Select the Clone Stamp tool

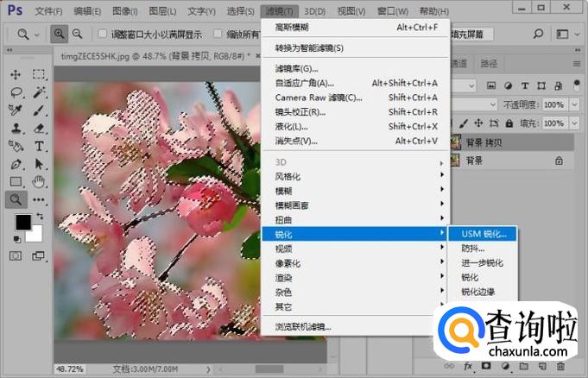tap(16, 129)
